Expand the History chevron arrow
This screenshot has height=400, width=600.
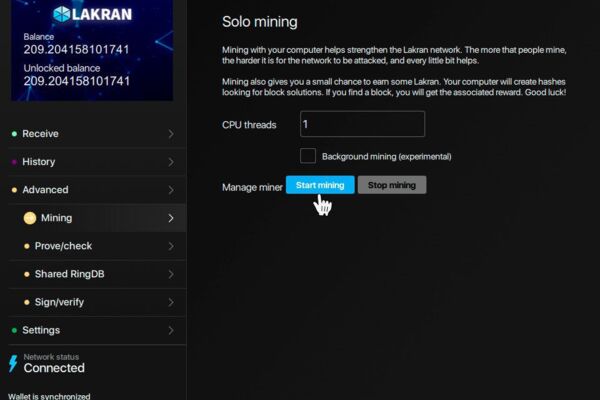coord(171,162)
